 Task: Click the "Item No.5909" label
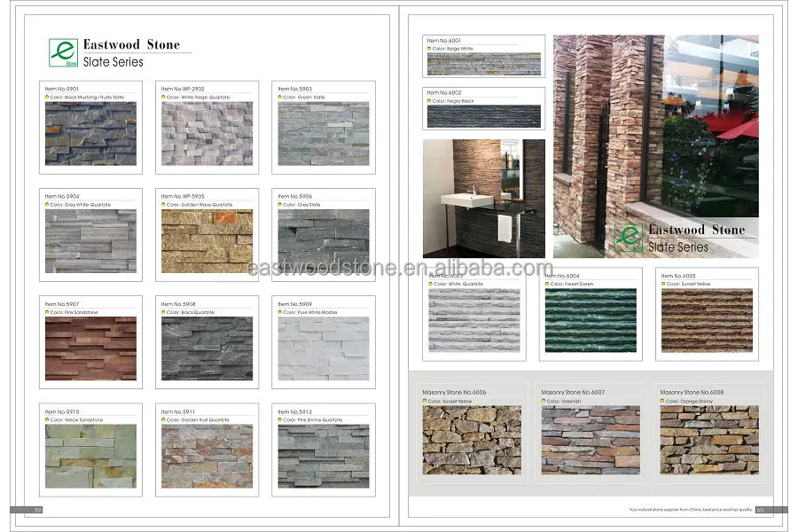tap(295, 304)
